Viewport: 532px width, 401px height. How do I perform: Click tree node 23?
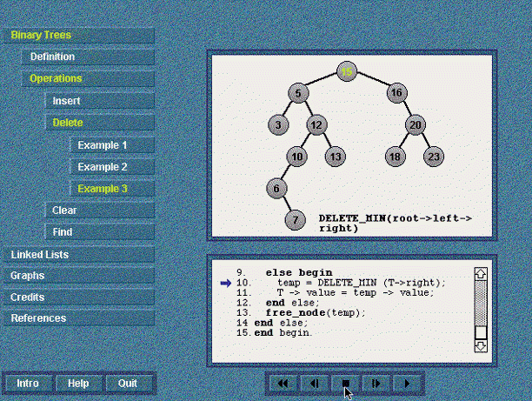[434, 157]
